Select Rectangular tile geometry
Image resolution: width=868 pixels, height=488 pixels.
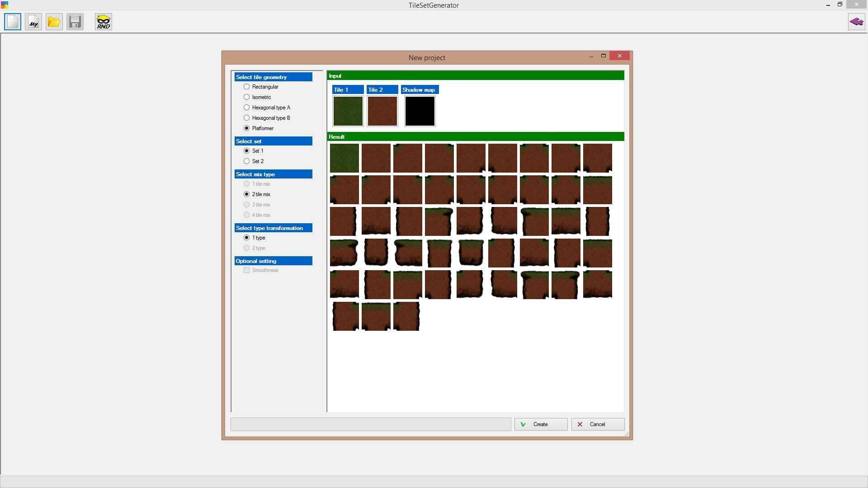(x=247, y=87)
